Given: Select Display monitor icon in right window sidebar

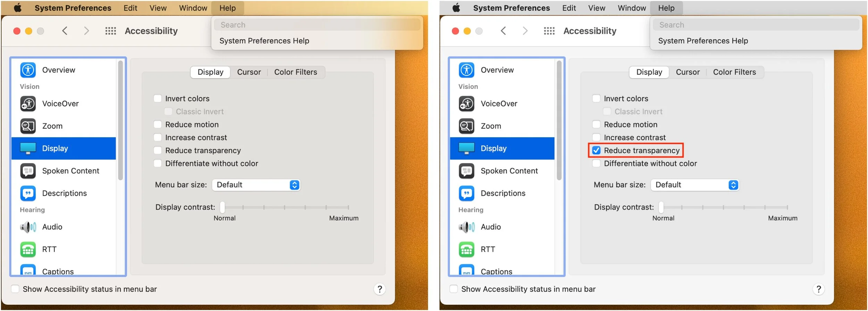Looking at the screenshot, I should tap(466, 148).
